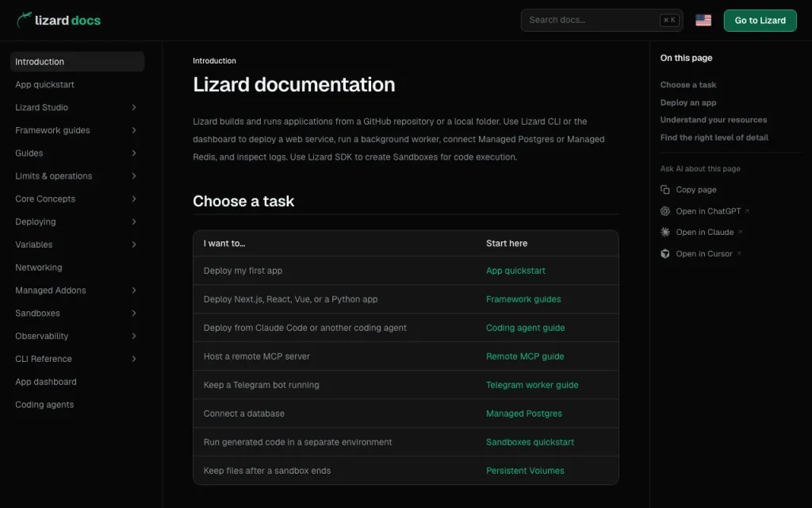812x508 pixels.
Task: Expand Managed Addons chevron
Action: point(133,291)
